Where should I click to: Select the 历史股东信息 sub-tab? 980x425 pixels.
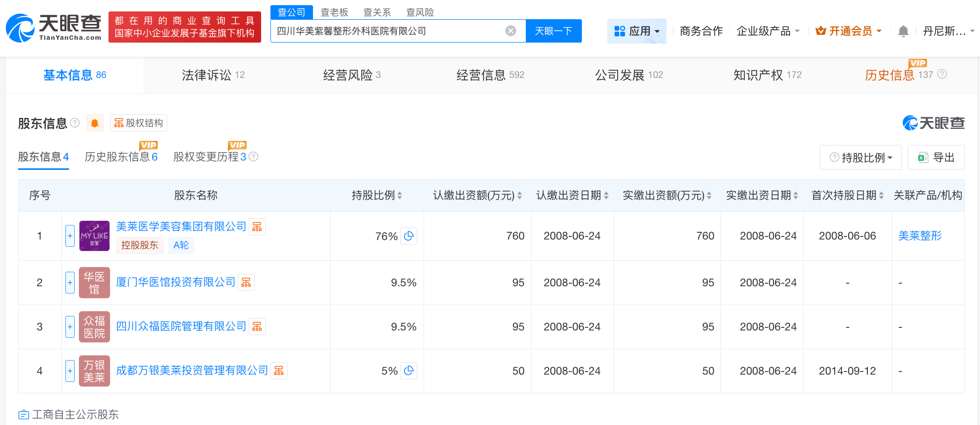pos(120,157)
